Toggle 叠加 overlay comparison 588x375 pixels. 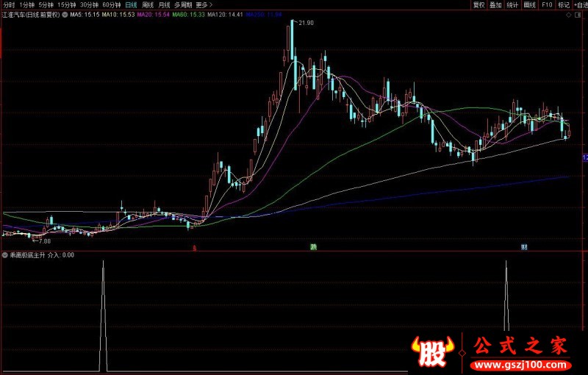pos(495,4)
